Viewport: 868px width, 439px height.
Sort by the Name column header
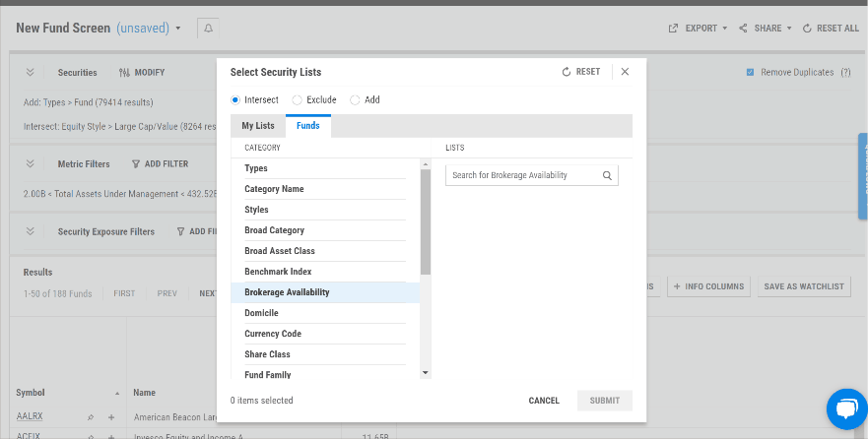click(145, 393)
